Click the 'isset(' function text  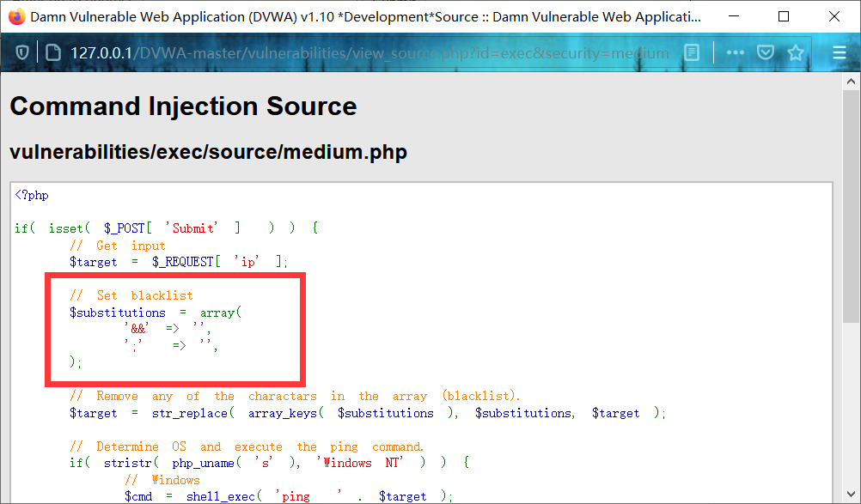coord(70,228)
